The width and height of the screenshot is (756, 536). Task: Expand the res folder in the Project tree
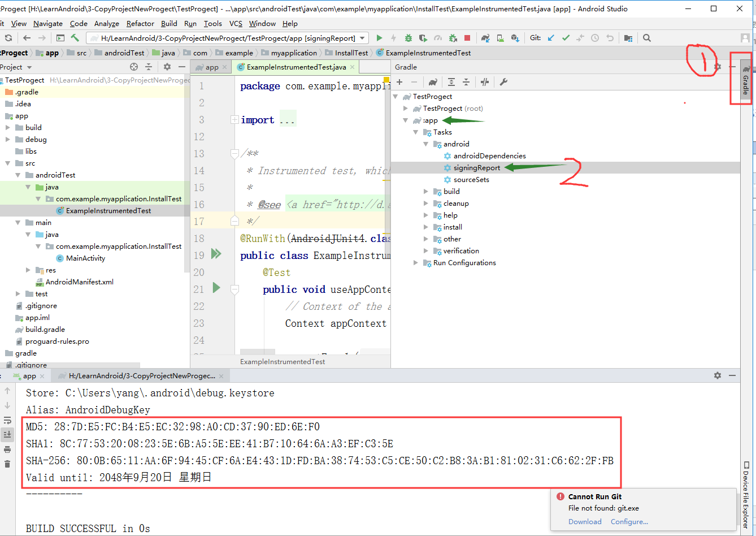(28, 270)
